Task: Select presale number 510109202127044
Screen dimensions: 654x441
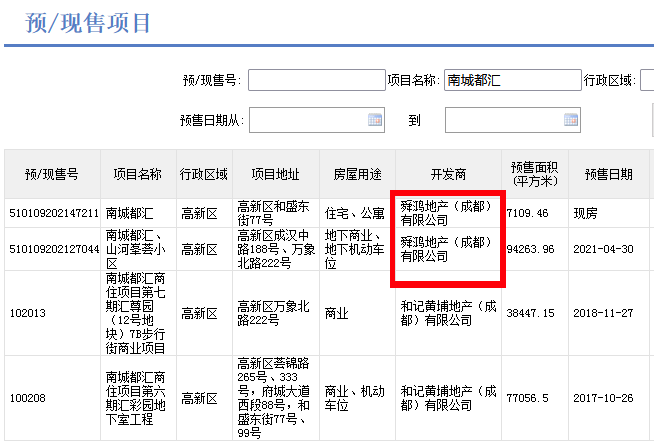Action: 54,249
